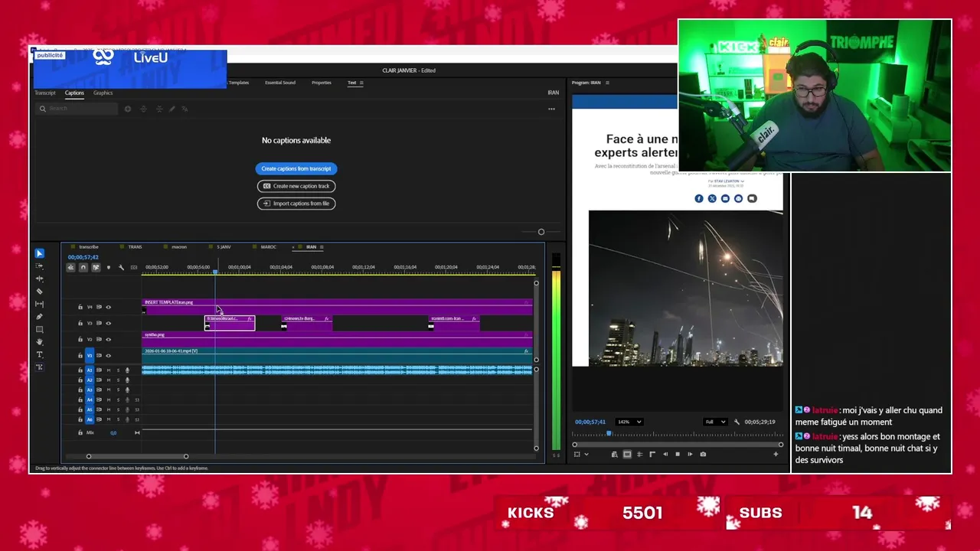Click Step Forward One Frame button

(690, 454)
